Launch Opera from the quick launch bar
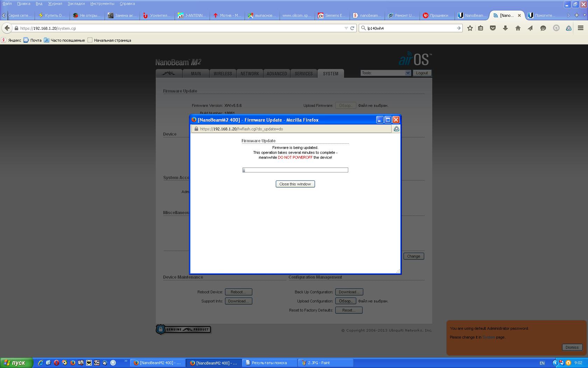This screenshot has width=588, height=368. [x=56, y=363]
